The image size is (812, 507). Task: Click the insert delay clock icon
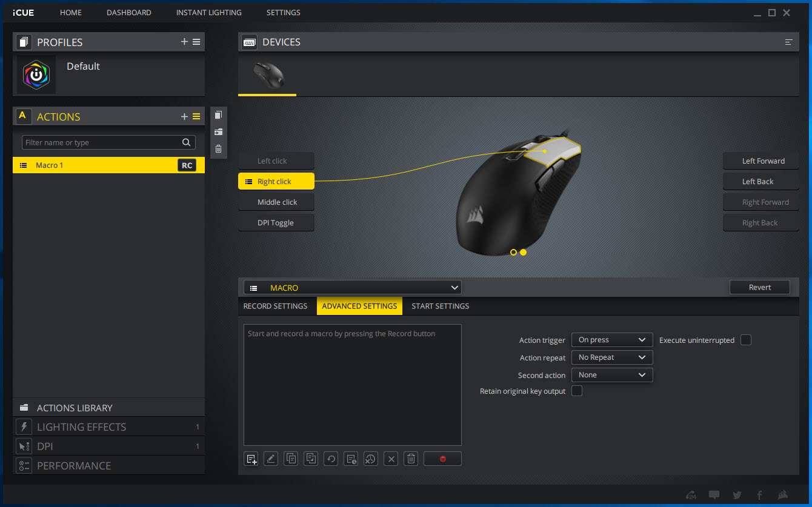click(351, 459)
